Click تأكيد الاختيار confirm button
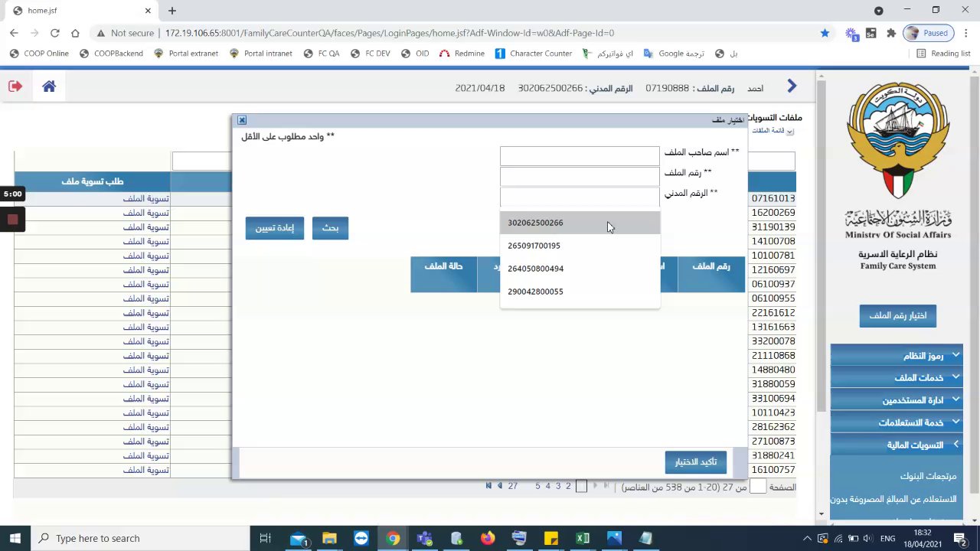 (695, 462)
